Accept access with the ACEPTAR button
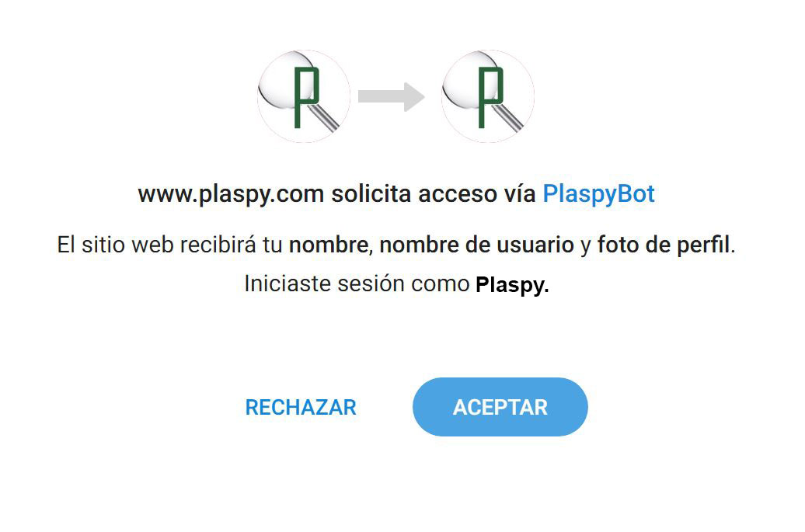Viewport: 805px width, 532px height. tap(500, 407)
